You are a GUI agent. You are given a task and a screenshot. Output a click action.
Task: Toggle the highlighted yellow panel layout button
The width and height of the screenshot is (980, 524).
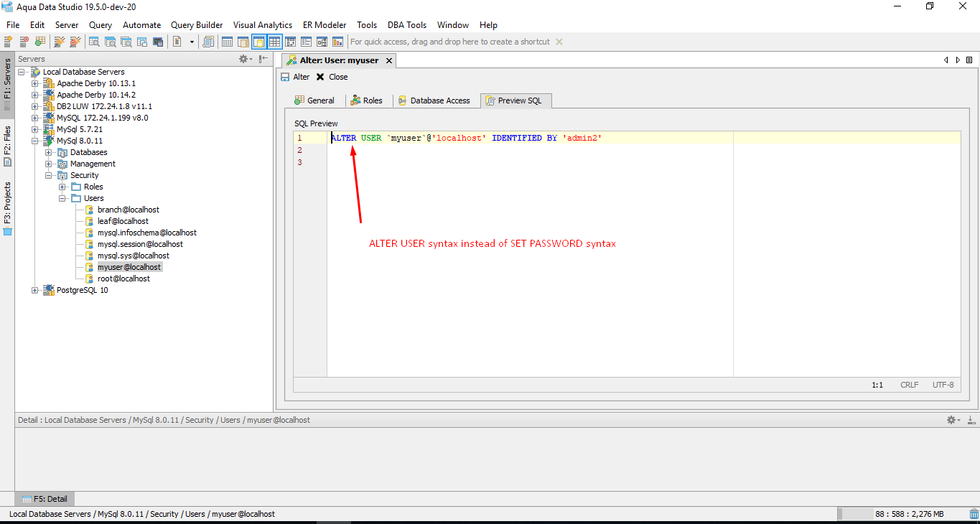[x=258, y=42]
